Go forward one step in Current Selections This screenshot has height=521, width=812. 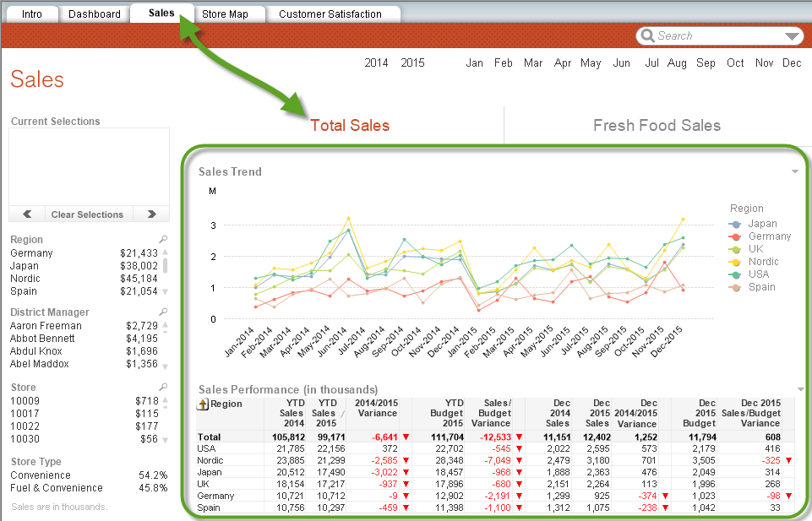click(151, 214)
